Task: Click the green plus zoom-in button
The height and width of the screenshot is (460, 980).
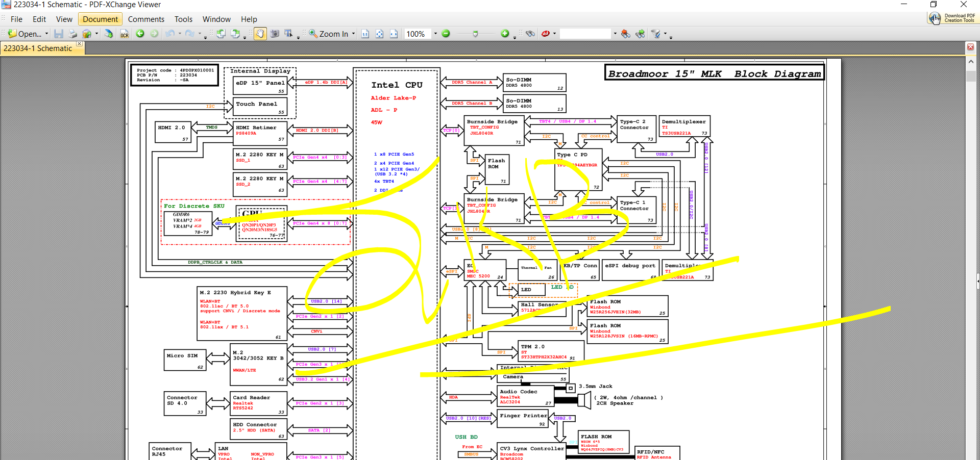Action: [505, 34]
